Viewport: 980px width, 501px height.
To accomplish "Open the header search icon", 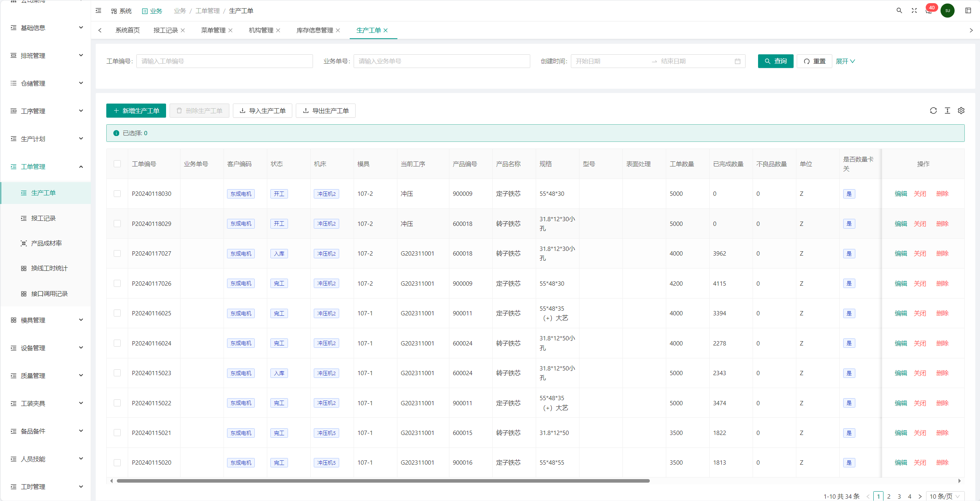I will point(899,11).
